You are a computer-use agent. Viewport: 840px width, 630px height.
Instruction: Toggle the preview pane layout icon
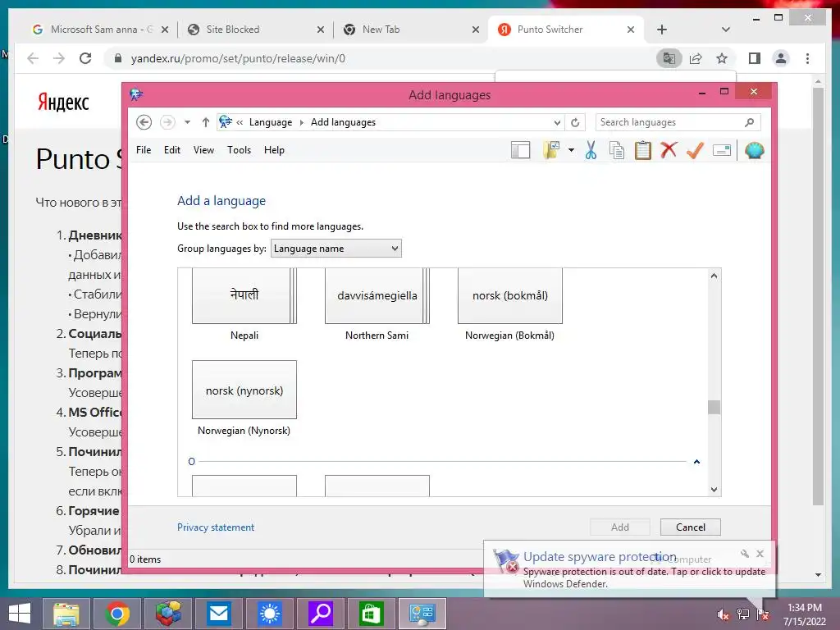(x=520, y=151)
